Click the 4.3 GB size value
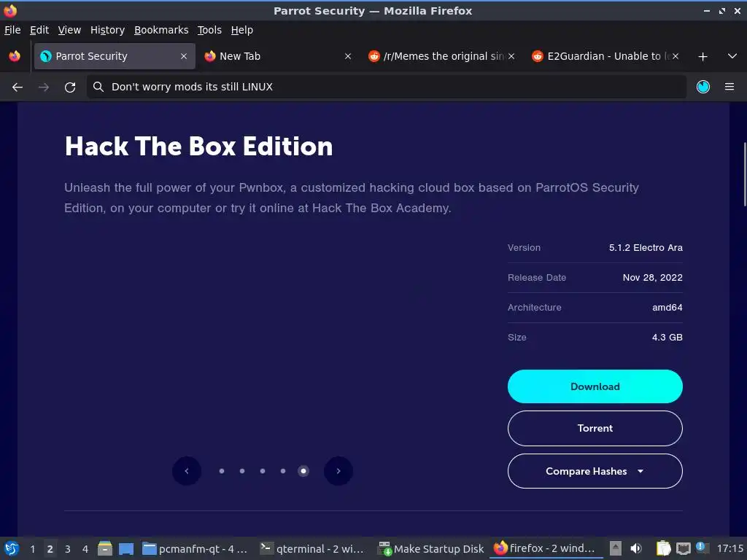Viewport: 747px width, 560px height. pos(667,337)
